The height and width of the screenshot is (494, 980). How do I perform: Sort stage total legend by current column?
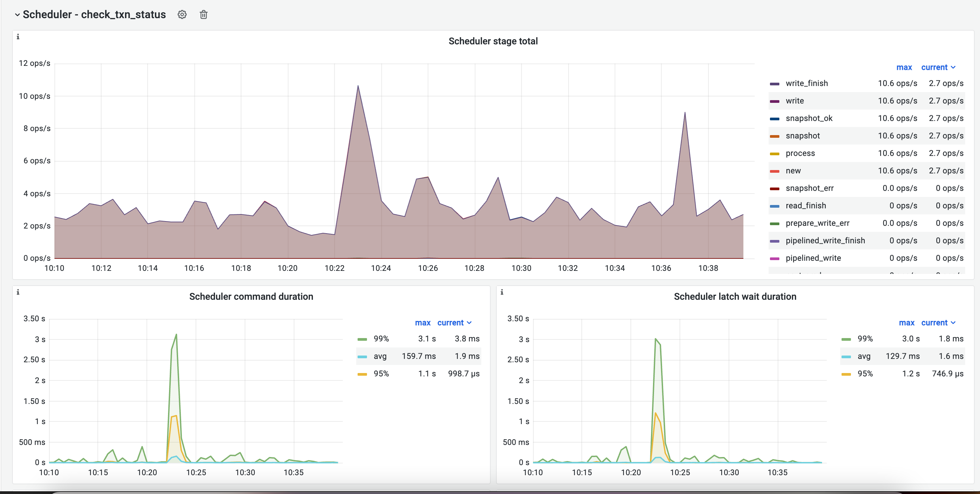click(x=934, y=67)
